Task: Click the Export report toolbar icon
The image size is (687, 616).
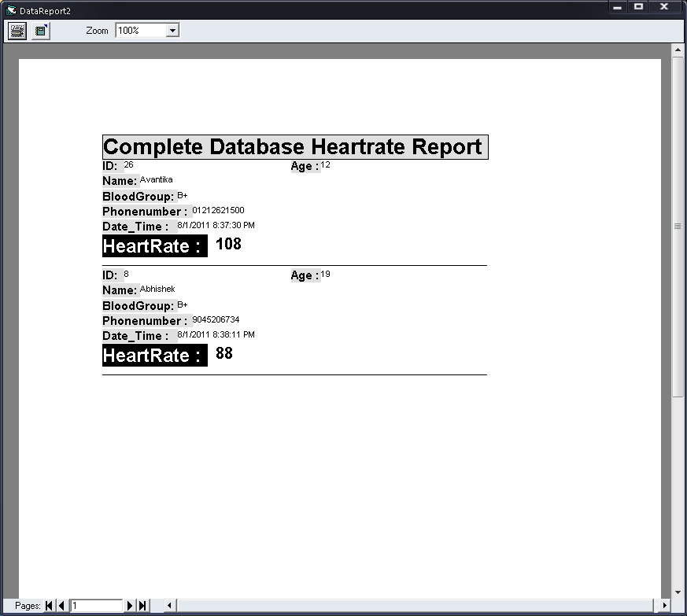Action: tap(41, 31)
